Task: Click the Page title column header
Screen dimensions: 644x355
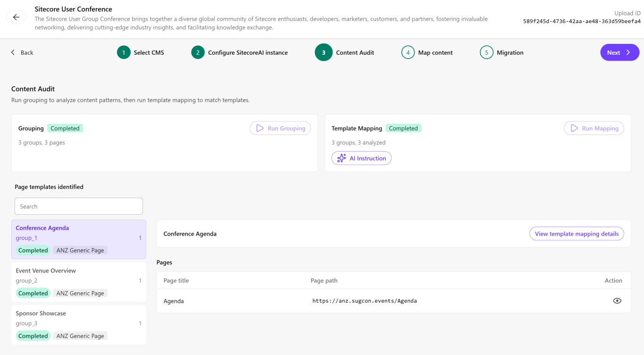Action: point(176,280)
